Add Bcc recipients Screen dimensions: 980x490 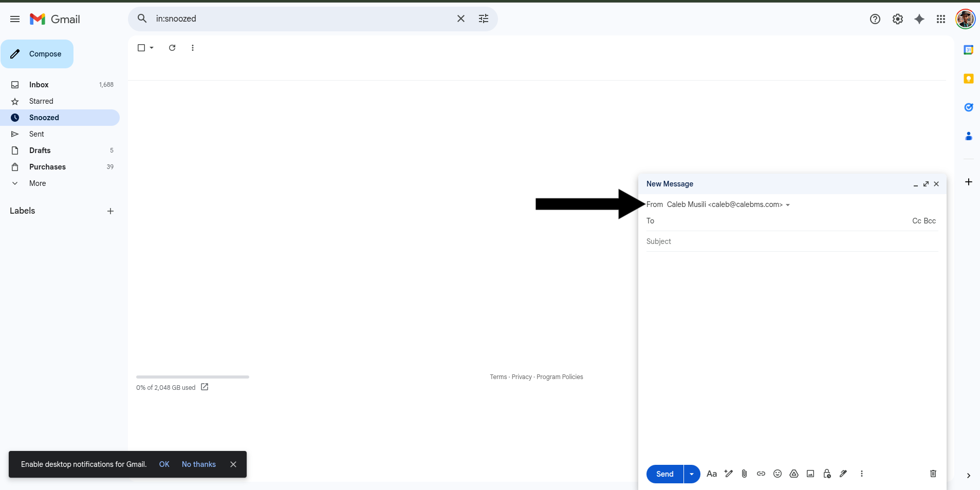(x=930, y=221)
